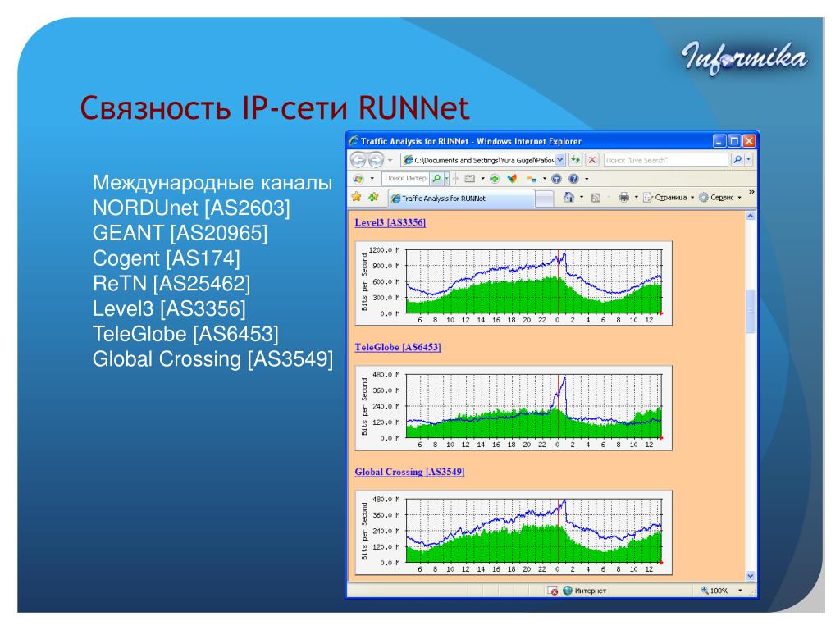The image size is (840, 630).
Task: Click the Print icon
Action: pyautogui.click(x=623, y=197)
